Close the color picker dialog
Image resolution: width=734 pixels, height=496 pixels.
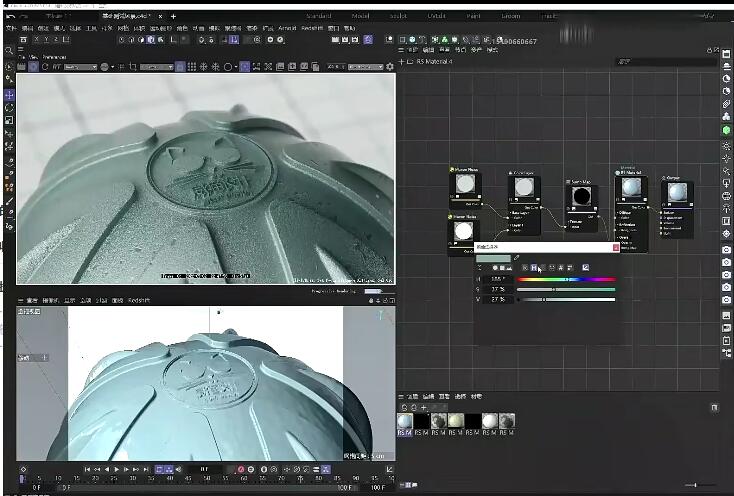(615, 246)
